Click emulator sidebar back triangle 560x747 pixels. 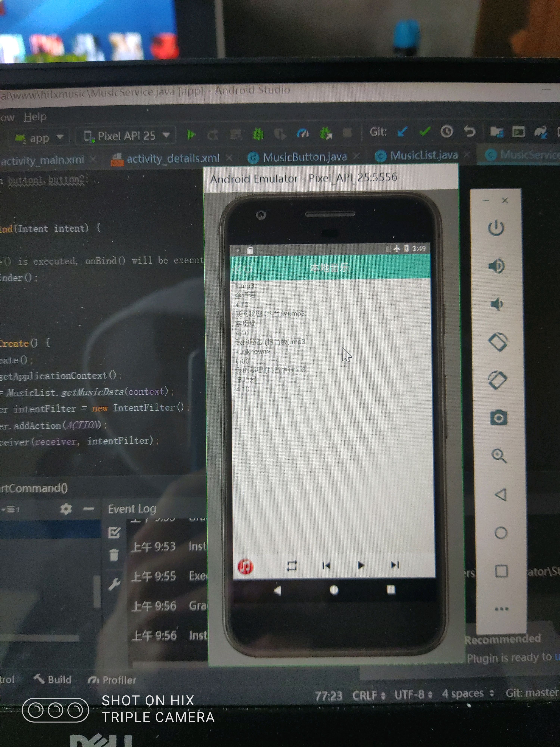(x=500, y=495)
